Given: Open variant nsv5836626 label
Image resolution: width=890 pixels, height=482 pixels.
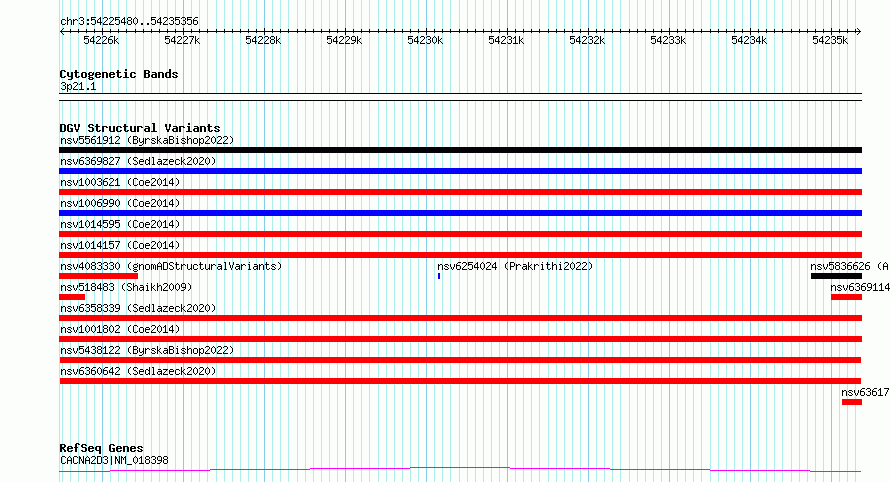Looking at the screenshot, I should (849, 266).
